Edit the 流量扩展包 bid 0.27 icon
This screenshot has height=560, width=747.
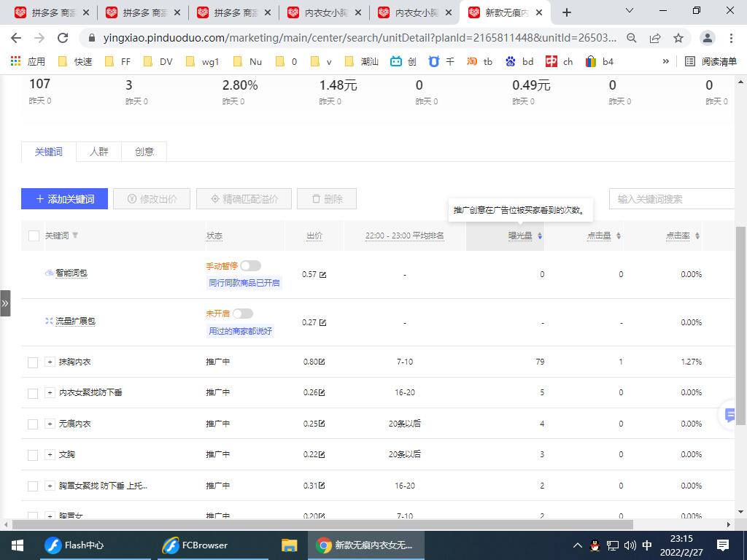323,323
